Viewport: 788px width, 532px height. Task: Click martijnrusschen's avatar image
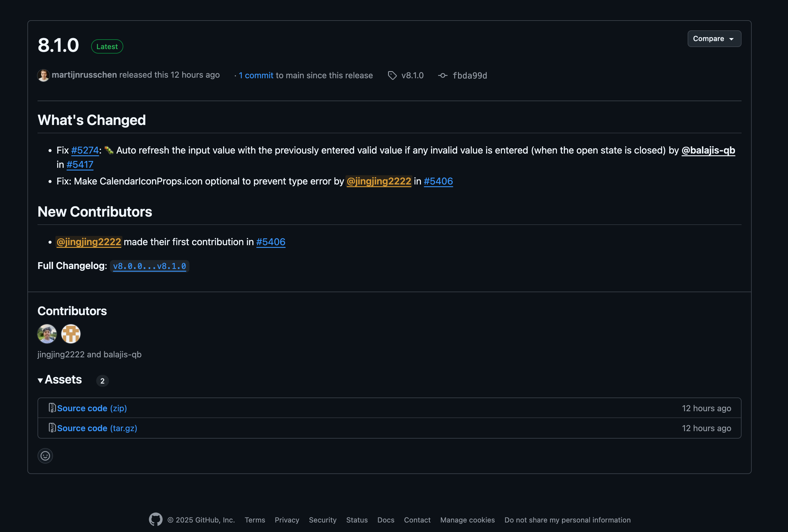43,75
